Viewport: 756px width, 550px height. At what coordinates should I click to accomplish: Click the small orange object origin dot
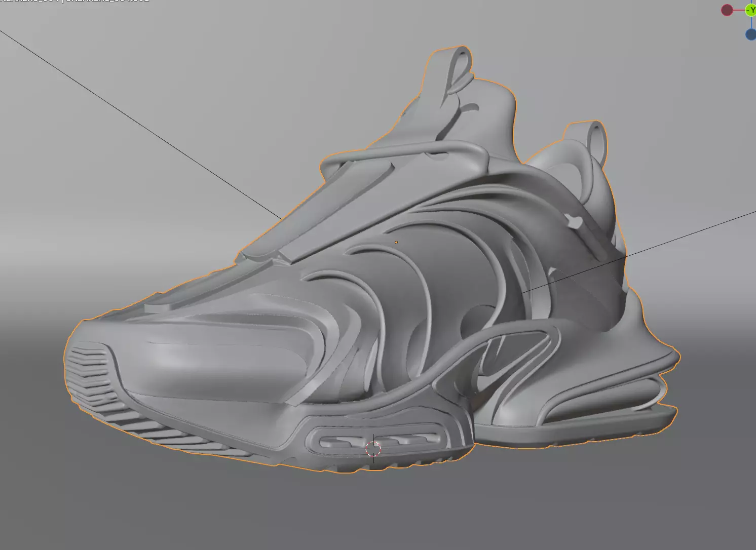pos(396,242)
